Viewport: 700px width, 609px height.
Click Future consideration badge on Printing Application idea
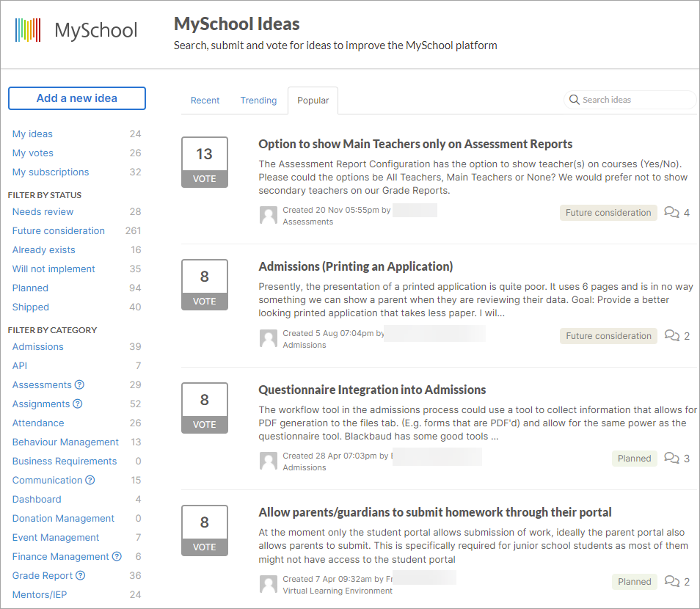click(x=608, y=336)
